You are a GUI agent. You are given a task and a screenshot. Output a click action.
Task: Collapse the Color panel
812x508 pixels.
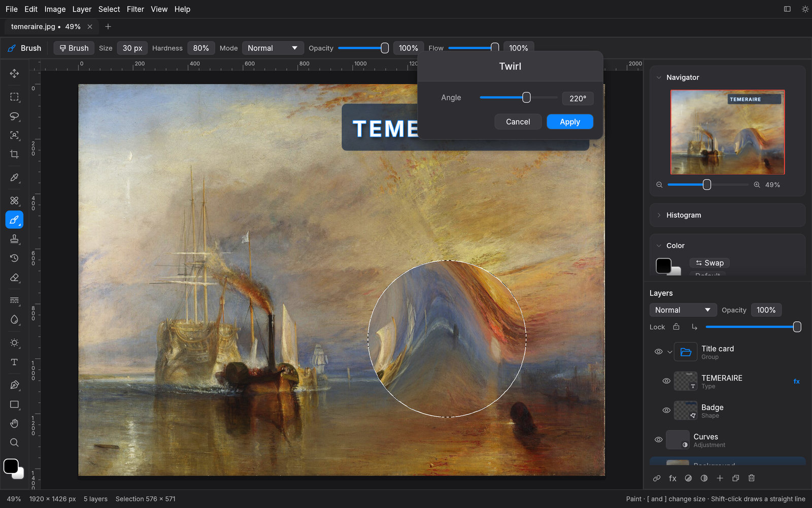pyautogui.click(x=659, y=245)
